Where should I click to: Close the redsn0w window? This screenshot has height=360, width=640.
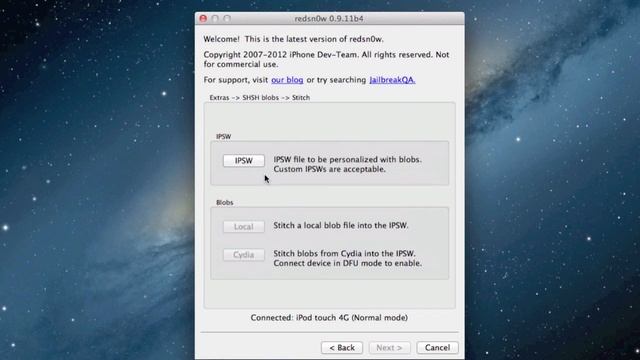click(203, 18)
